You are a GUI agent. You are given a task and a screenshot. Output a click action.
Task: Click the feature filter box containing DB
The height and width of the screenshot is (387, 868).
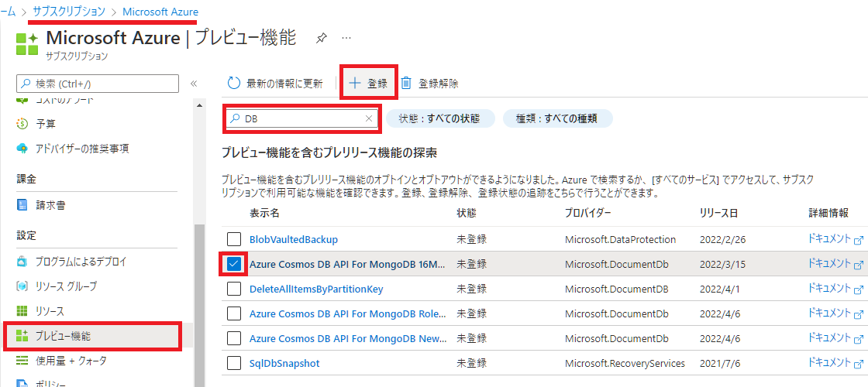(x=301, y=118)
